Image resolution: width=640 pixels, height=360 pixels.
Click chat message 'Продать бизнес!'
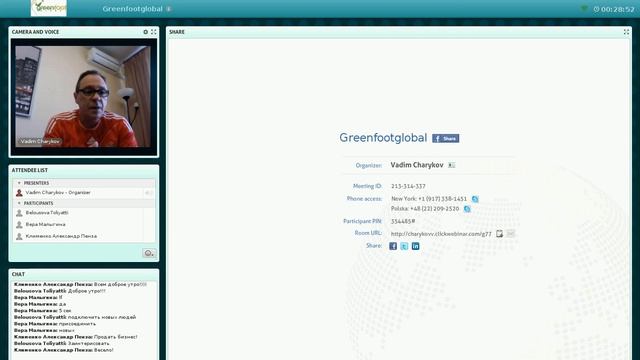(116, 337)
